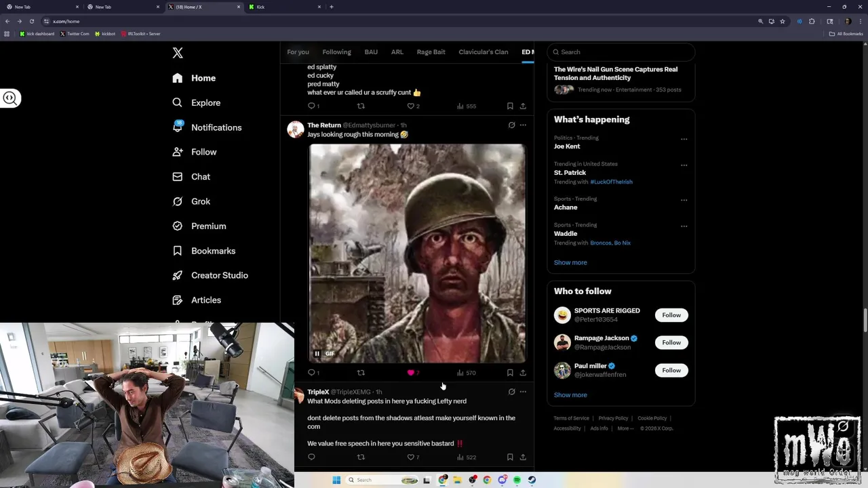The width and height of the screenshot is (868, 488).
Task: Like TripleX's post
Action: tap(410, 457)
